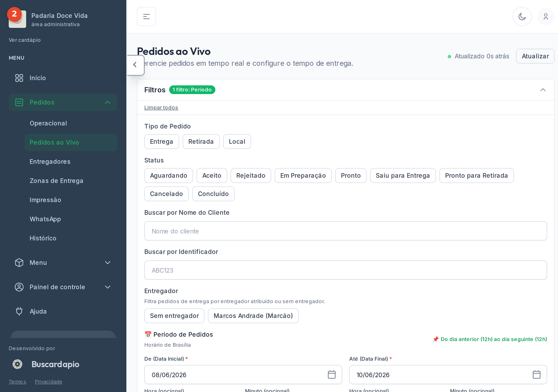Toggle Retirada order type filter
Viewport: 558px width, 392px height.
[x=201, y=142]
